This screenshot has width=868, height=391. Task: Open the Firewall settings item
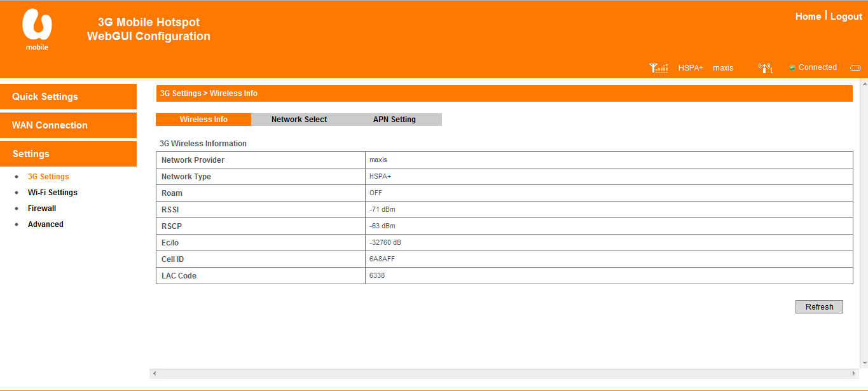click(42, 209)
